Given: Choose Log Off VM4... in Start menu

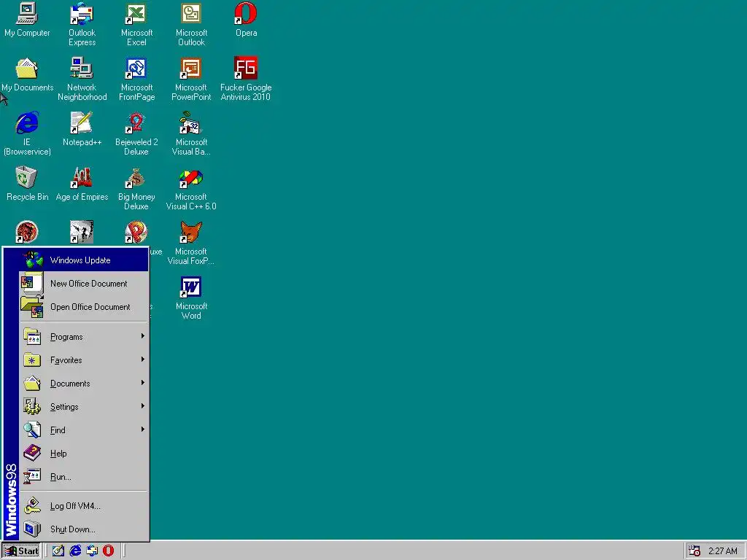Looking at the screenshot, I should coord(84,506).
